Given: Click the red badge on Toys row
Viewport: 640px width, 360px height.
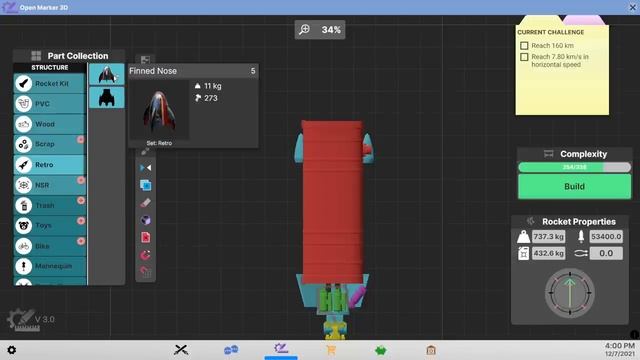Looking at the screenshot, I should (81, 220).
